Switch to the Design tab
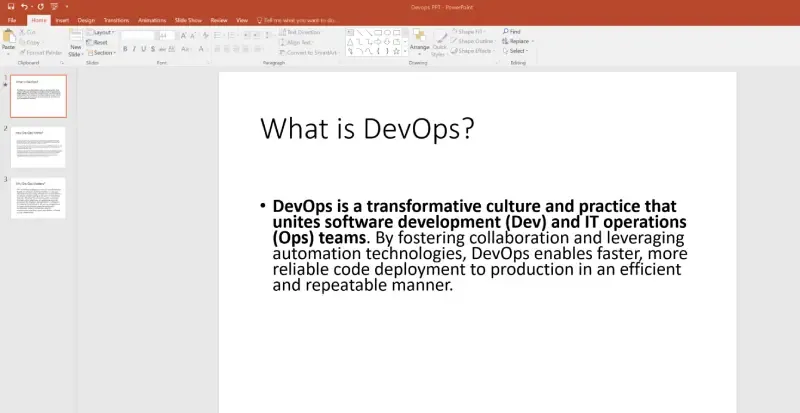The width and height of the screenshot is (800, 413). pos(86,20)
